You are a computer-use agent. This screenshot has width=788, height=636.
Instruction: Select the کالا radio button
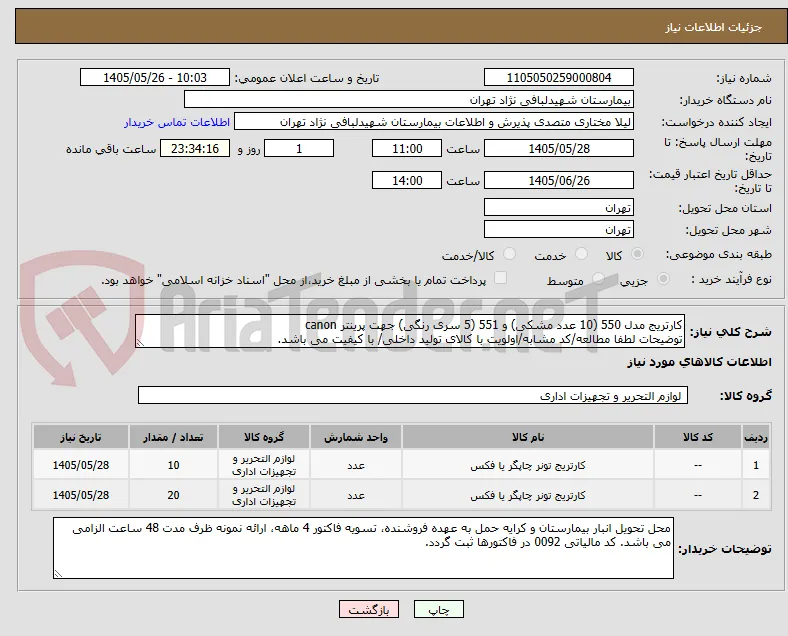[637, 254]
